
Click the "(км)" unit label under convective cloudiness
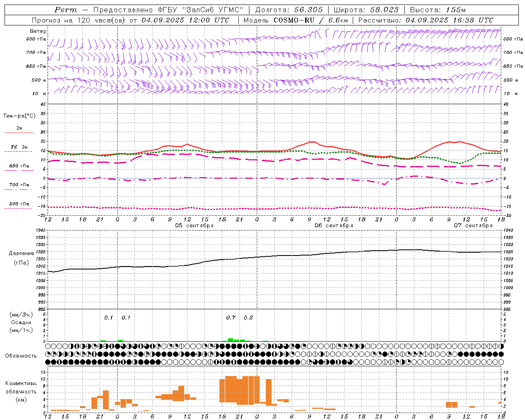[x=21, y=399]
